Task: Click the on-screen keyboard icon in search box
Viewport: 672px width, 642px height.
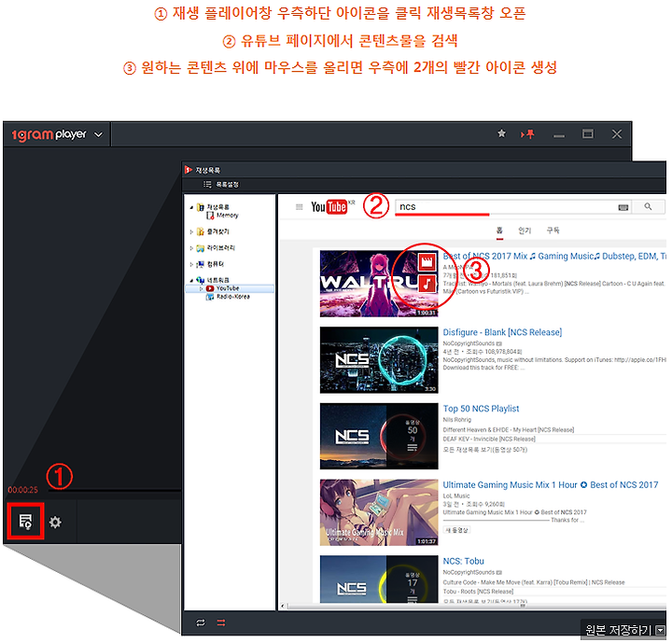Action: (623, 207)
